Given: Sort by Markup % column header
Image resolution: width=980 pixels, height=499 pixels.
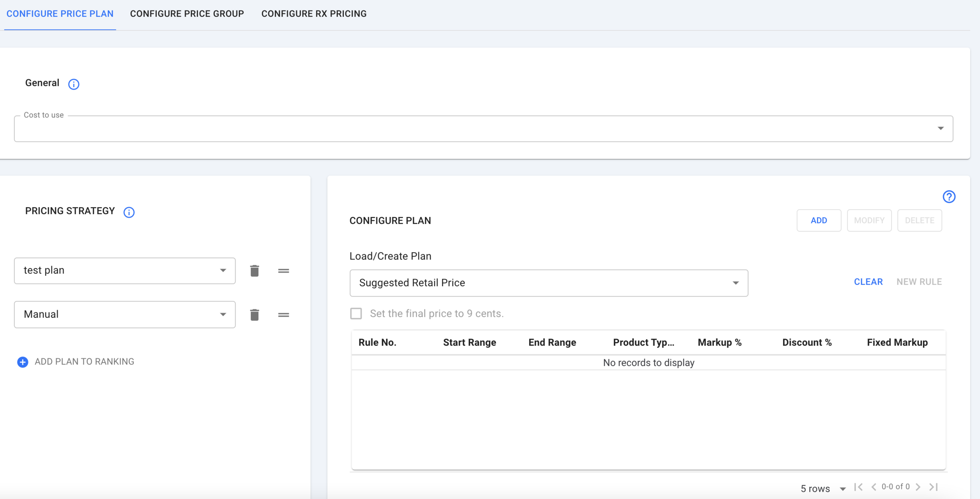Looking at the screenshot, I should click(719, 342).
